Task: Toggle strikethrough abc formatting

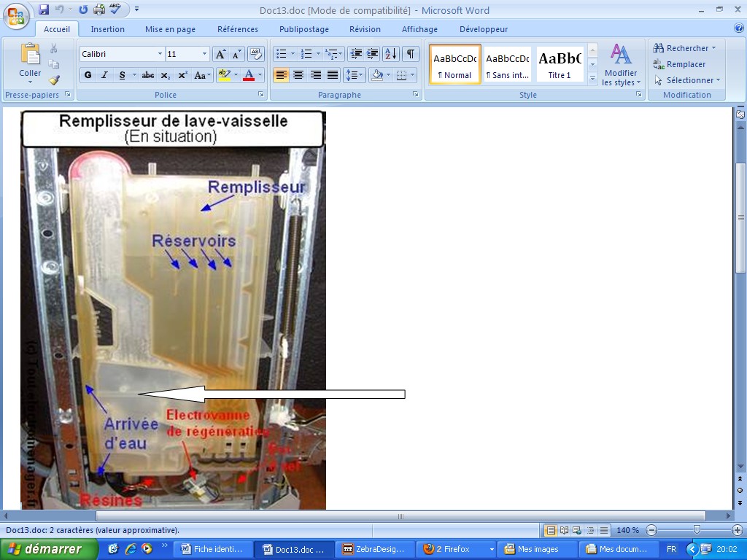Action: pos(148,75)
